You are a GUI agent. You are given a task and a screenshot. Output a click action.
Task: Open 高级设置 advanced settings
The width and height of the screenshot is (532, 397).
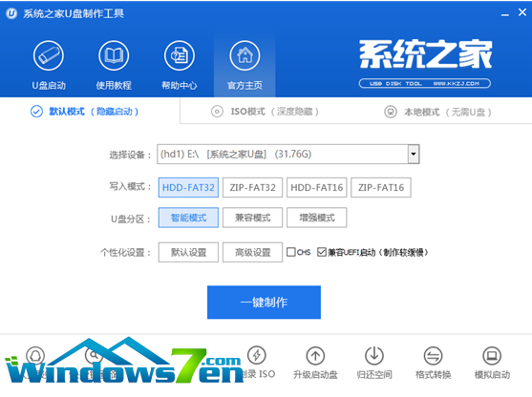[252, 252]
